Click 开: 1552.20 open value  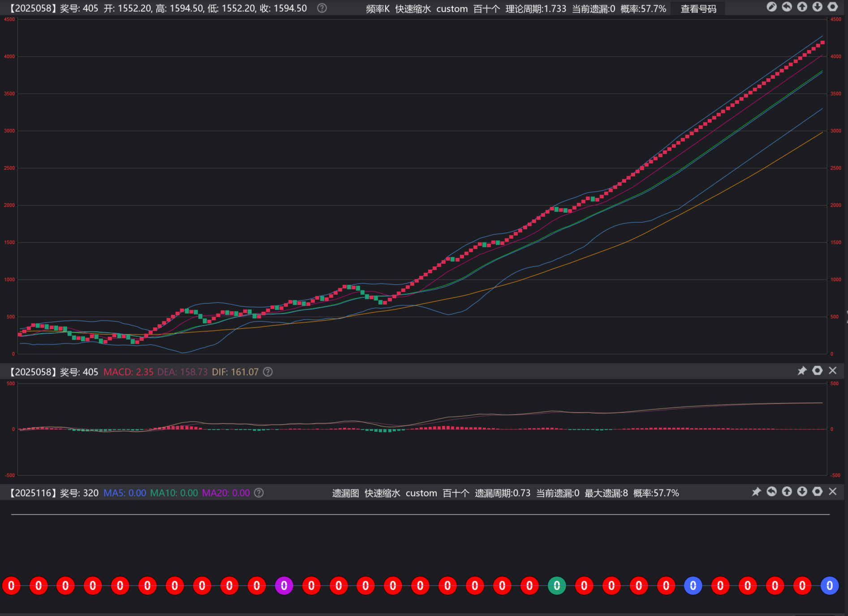pos(128,9)
